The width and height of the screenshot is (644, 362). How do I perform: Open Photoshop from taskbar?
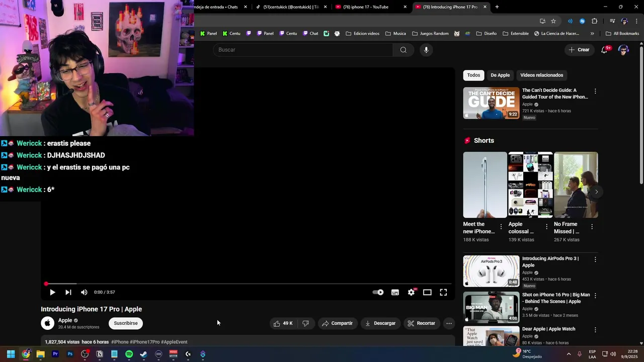[70, 354]
